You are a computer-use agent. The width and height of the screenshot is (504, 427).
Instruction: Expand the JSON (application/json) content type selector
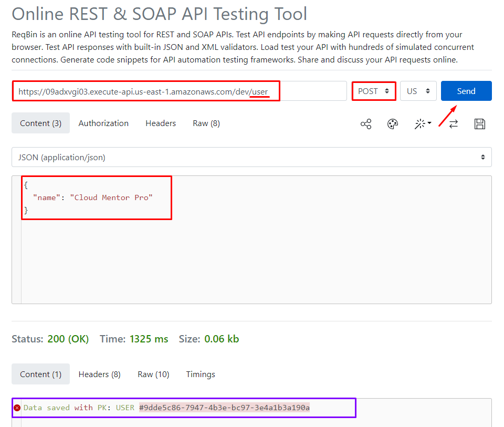point(251,157)
